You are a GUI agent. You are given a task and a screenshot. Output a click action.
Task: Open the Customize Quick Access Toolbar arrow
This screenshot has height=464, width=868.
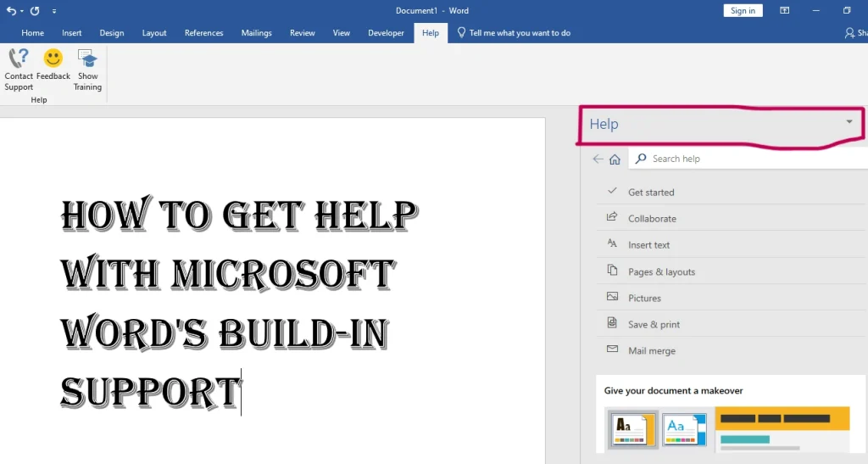click(x=53, y=11)
